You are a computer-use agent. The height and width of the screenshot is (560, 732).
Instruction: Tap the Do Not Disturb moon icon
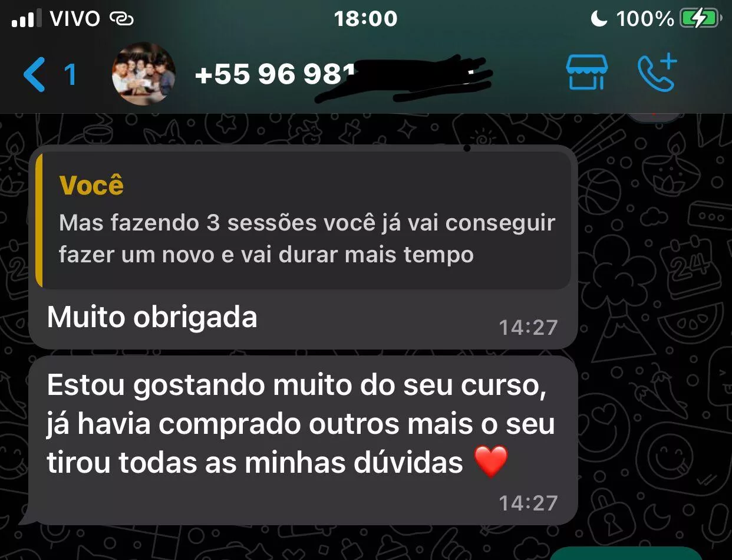599,19
